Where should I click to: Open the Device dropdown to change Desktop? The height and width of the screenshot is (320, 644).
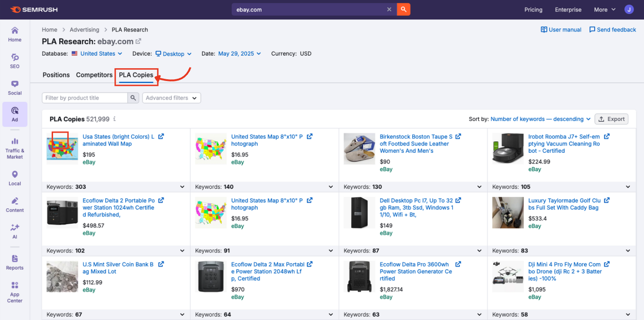click(x=174, y=53)
